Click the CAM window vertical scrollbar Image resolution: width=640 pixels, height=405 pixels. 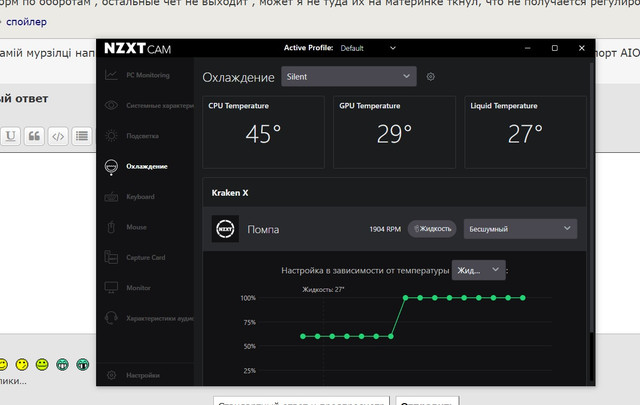[x=592, y=196]
